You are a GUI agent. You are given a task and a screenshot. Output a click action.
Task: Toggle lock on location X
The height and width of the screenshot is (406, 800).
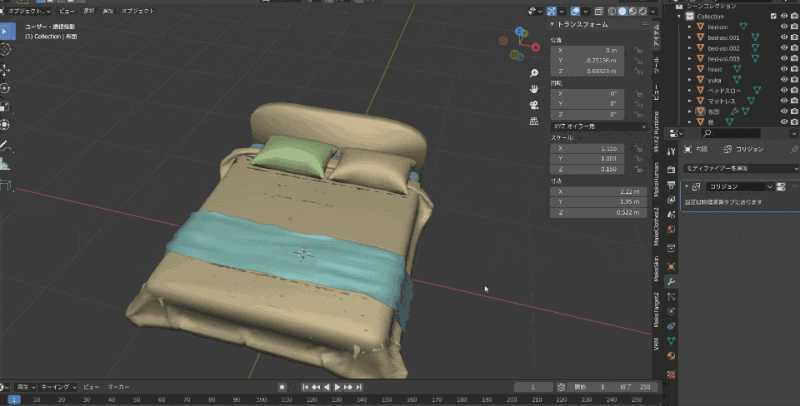pyautogui.click(x=638, y=50)
